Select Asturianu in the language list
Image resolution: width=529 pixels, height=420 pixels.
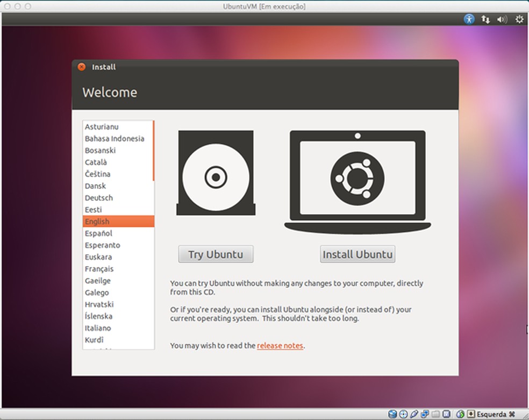tap(118, 127)
